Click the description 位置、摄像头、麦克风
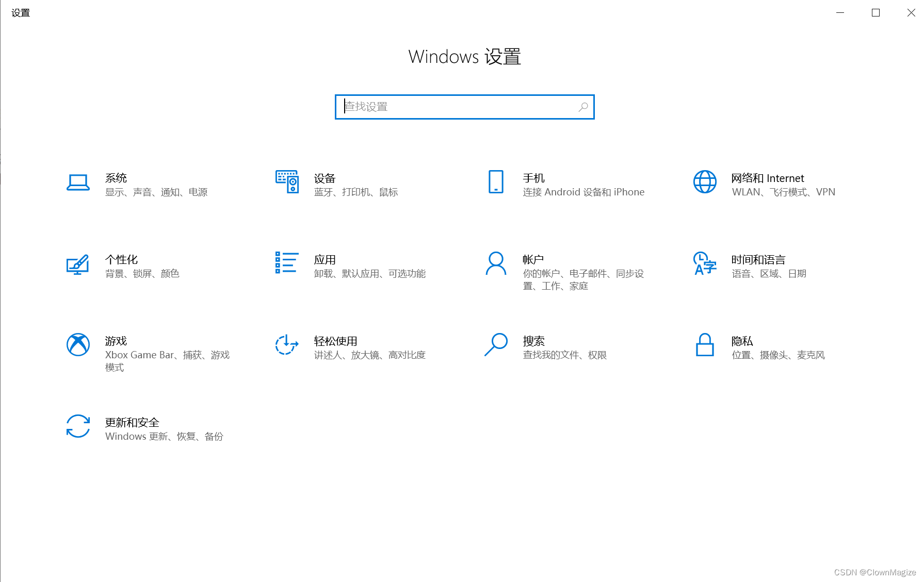924x582 pixels. 778,355
